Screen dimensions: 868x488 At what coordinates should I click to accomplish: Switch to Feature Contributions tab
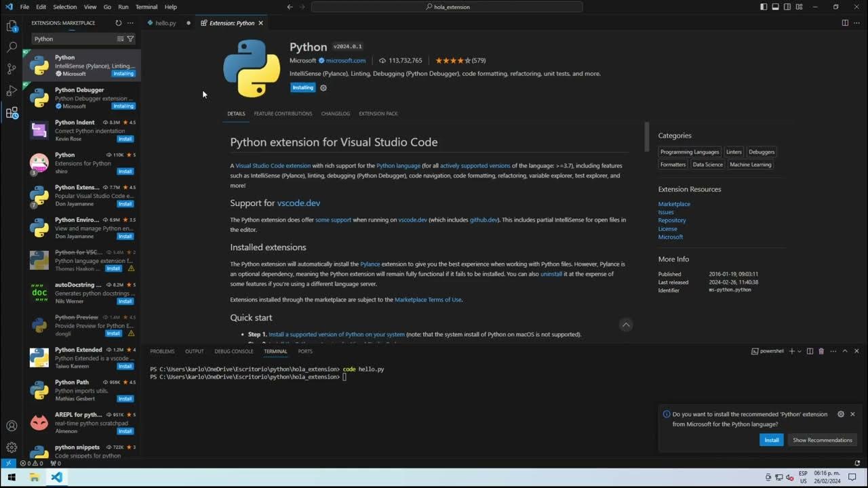pos(283,114)
